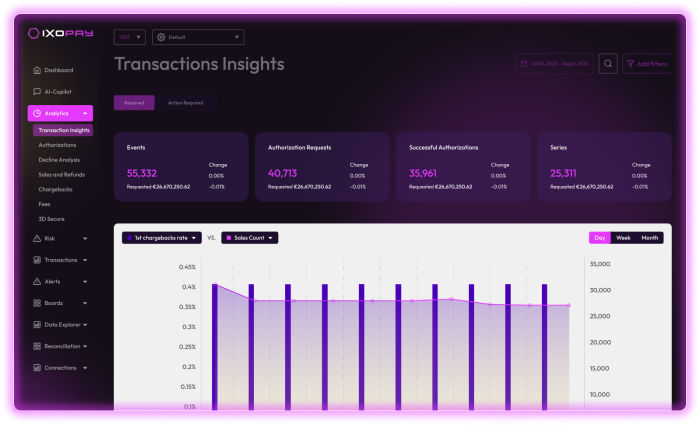
Task: Open the date range picker field
Action: click(x=553, y=64)
